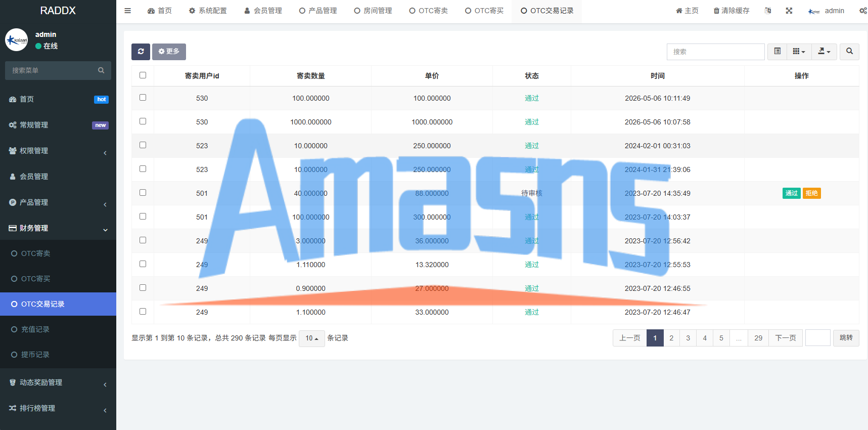
Task: Switch to the 首页 top tab
Action: tap(159, 11)
